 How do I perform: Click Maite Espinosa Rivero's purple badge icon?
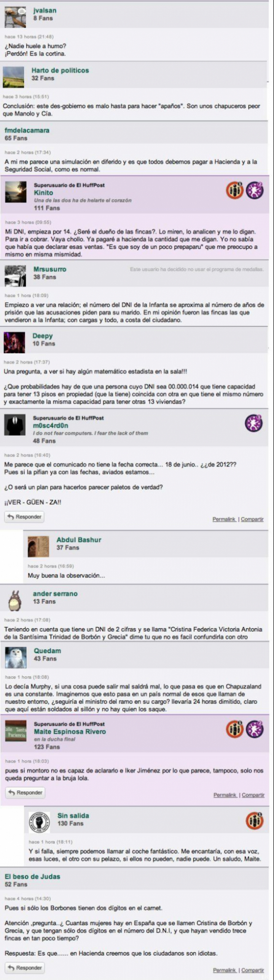[x=255, y=729]
